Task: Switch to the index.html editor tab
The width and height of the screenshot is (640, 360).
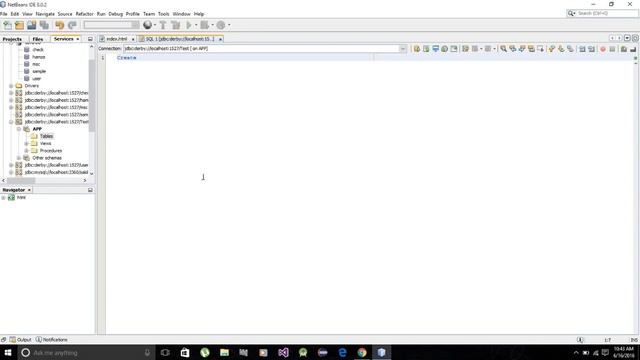Action: click(117, 39)
